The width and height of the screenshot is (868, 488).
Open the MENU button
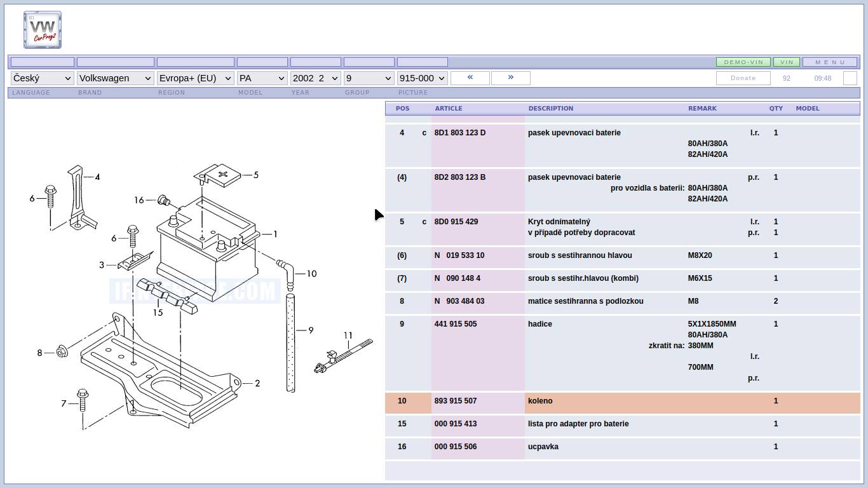[x=830, y=62]
